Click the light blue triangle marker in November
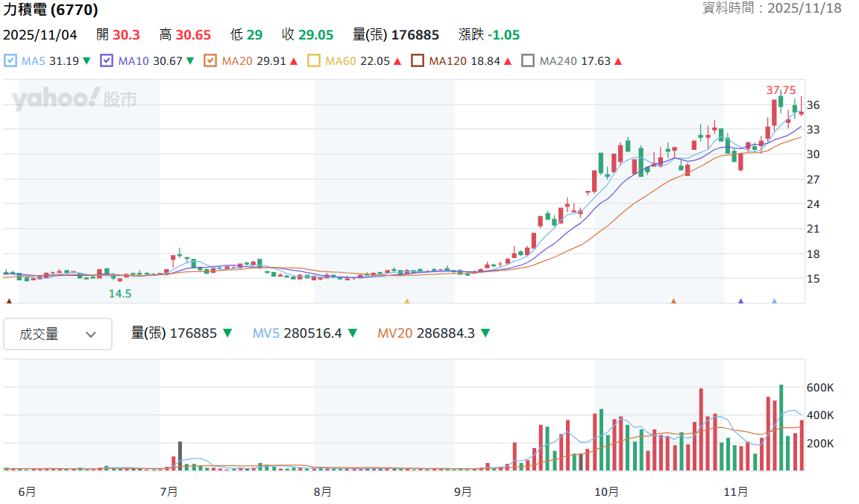859x504 pixels. click(x=774, y=300)
